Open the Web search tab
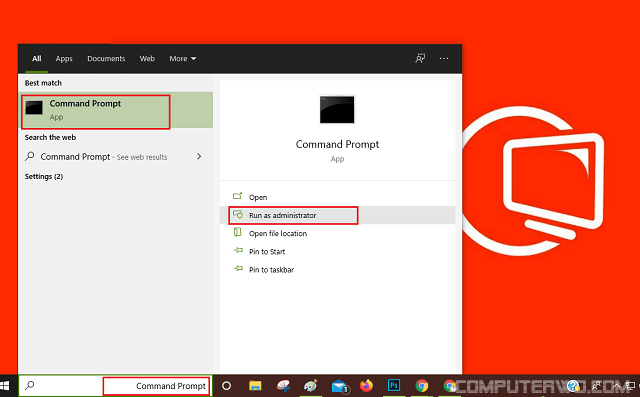The width and height of the screenshot is (640, 397). point(147,59)
